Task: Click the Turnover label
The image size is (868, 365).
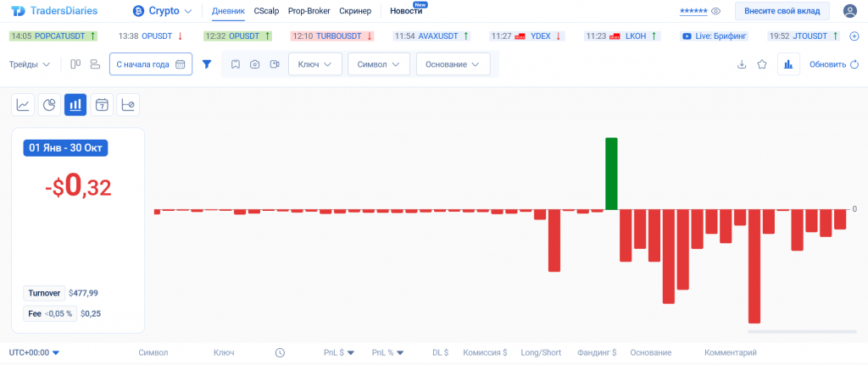Action: tap(44, 293)
